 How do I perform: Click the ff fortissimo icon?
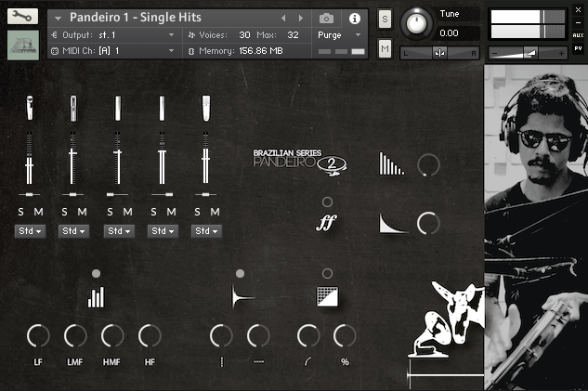[x=326, y=223]
